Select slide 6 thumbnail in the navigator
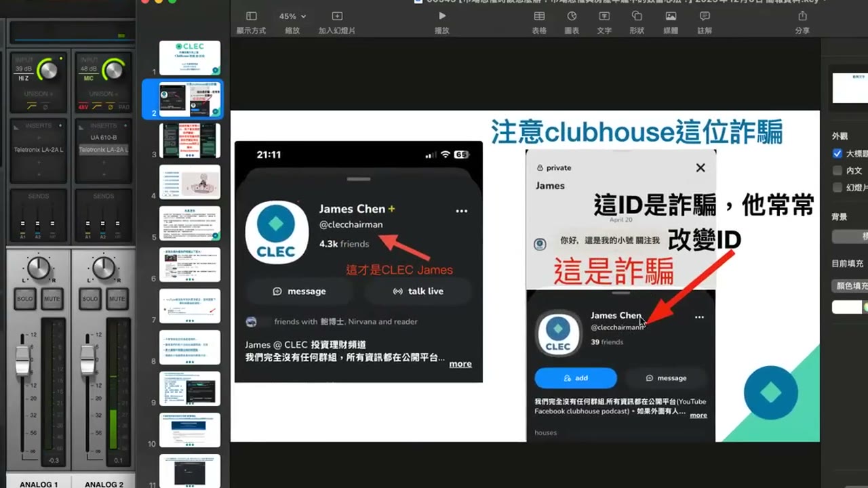Image resolution: width=868 pixels, height=488 pixels. click(190, 264)
